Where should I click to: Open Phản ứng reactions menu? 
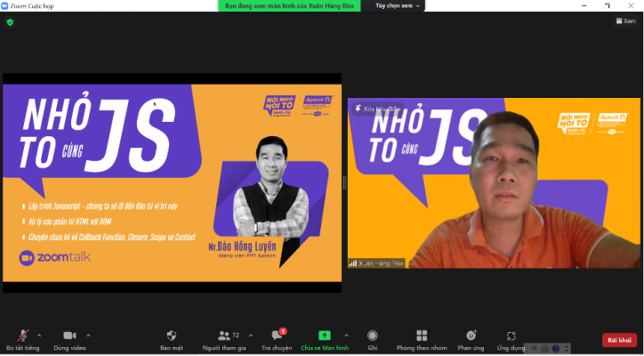(471, 335)
